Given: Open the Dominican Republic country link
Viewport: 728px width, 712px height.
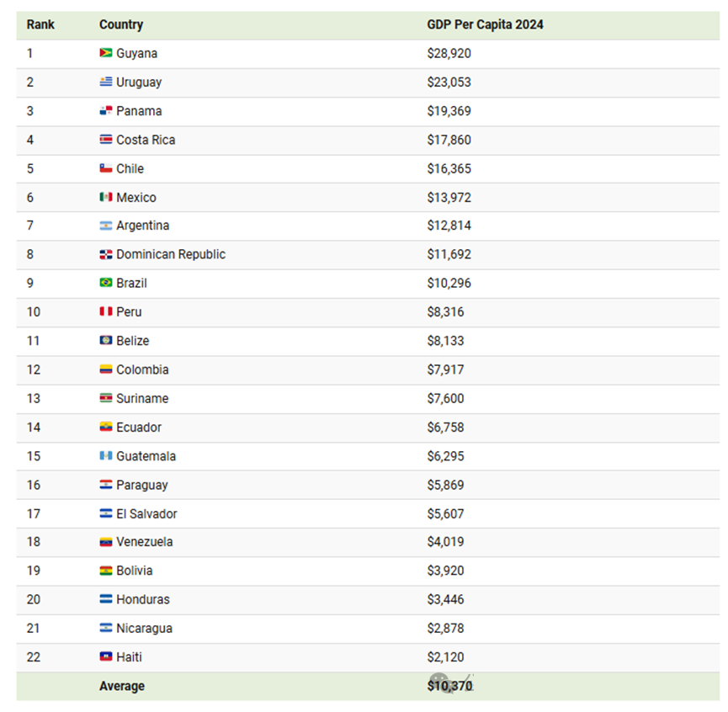Looking at the screenshot, I should (x=171, y=254).
